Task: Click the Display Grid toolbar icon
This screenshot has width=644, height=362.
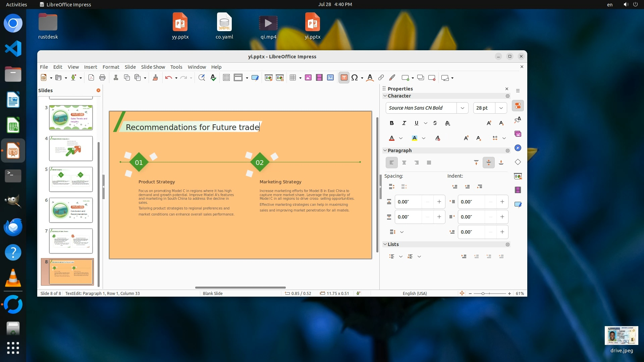Action: tap(226, 78)
